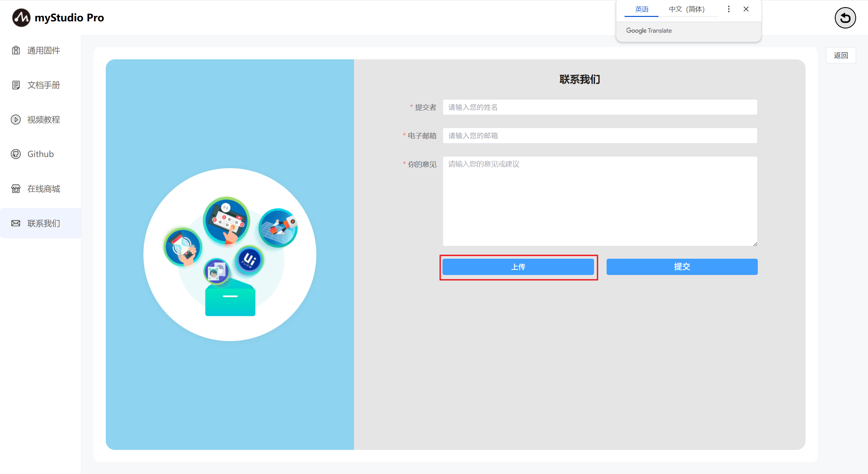The height and width of the screenshot is (474, 868).
Task: Click the 返回 return button
Action: click(841, 55)
